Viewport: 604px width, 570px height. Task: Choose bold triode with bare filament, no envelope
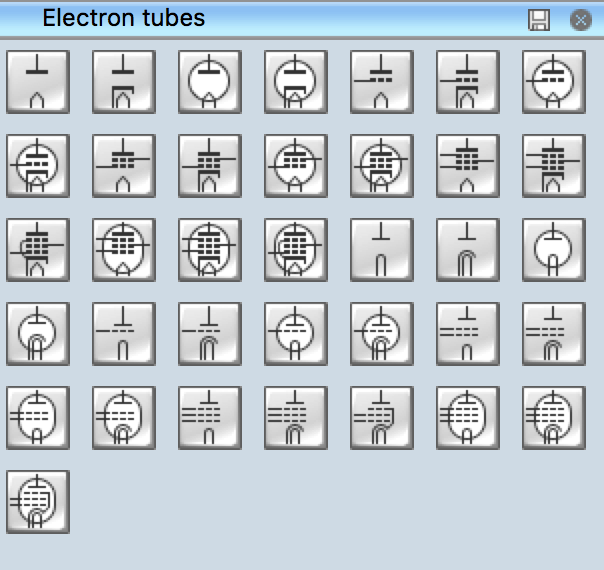pyautogui.click(x=381, y=82)
